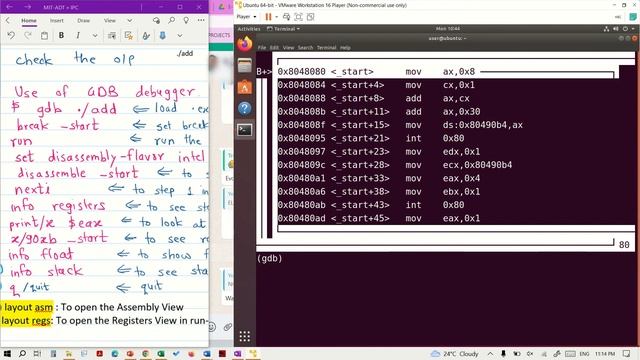
Task: Expand more ribbon tabs chevron in OneNote
Action: [x=129, y=20]
